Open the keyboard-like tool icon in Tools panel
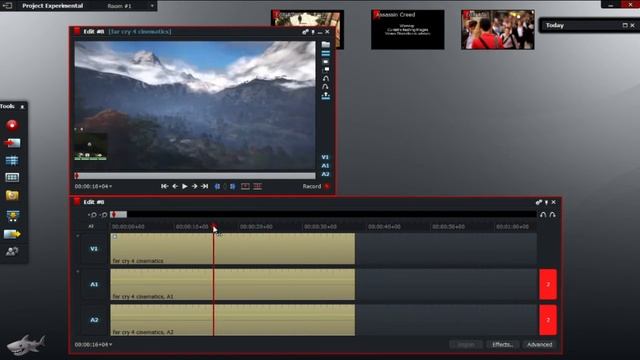640x360 pixels. pos(12,178)
